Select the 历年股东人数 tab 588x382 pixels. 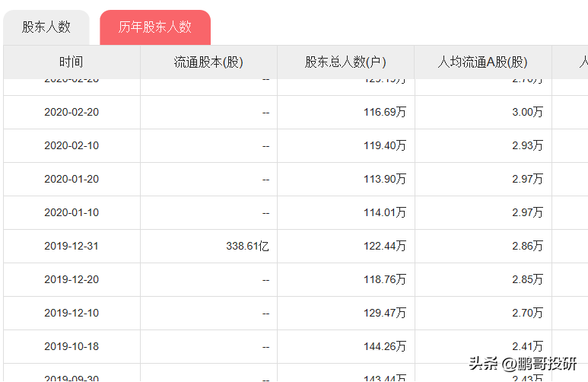coord(155,27)
